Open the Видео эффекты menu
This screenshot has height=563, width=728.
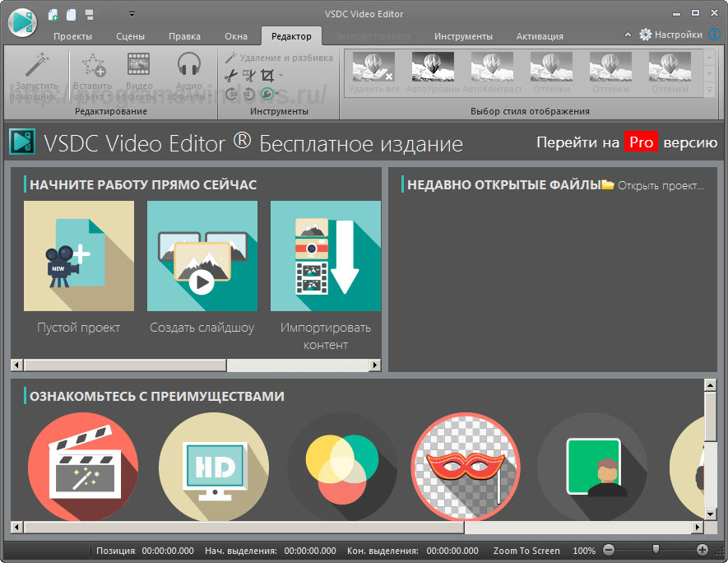[x=138, y=77]
